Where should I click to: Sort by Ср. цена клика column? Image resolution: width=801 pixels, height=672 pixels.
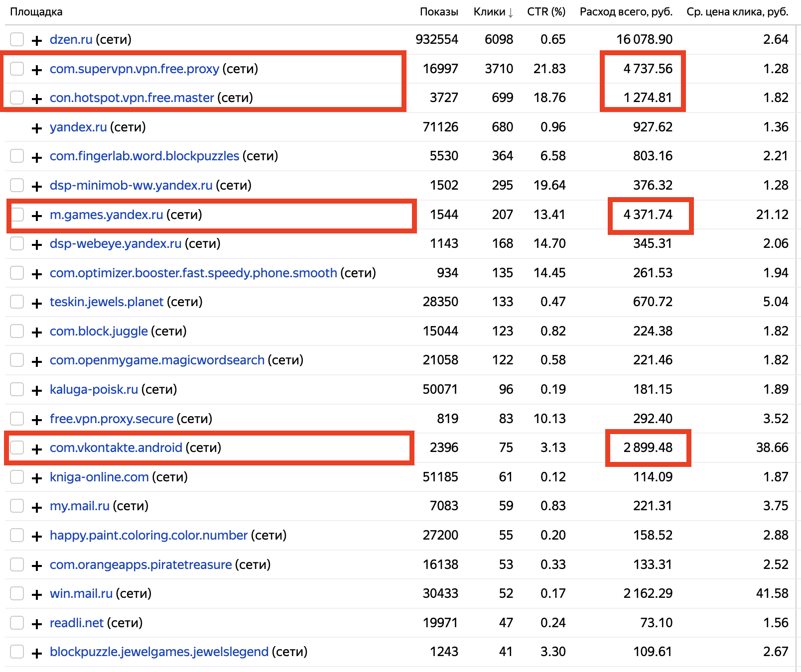coord(737,12)
